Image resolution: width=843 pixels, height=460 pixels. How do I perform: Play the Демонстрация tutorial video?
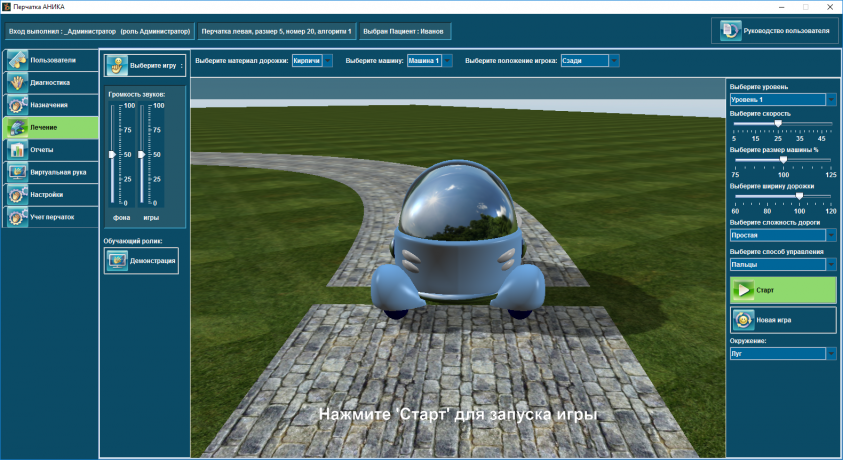(141, 261)
